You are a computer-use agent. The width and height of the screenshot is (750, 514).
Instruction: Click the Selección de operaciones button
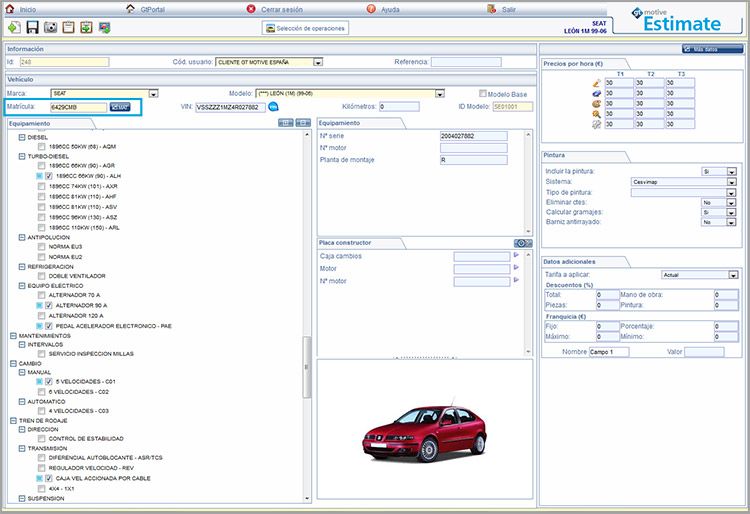click(x=305, y=28)
